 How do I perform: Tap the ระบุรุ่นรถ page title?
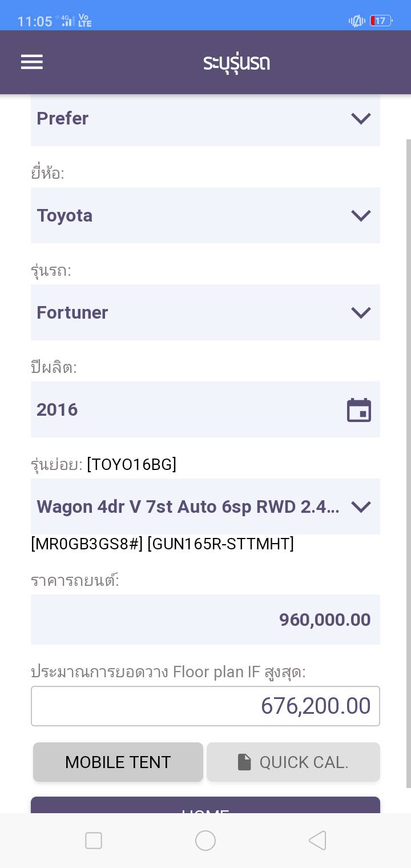[236, 62]
